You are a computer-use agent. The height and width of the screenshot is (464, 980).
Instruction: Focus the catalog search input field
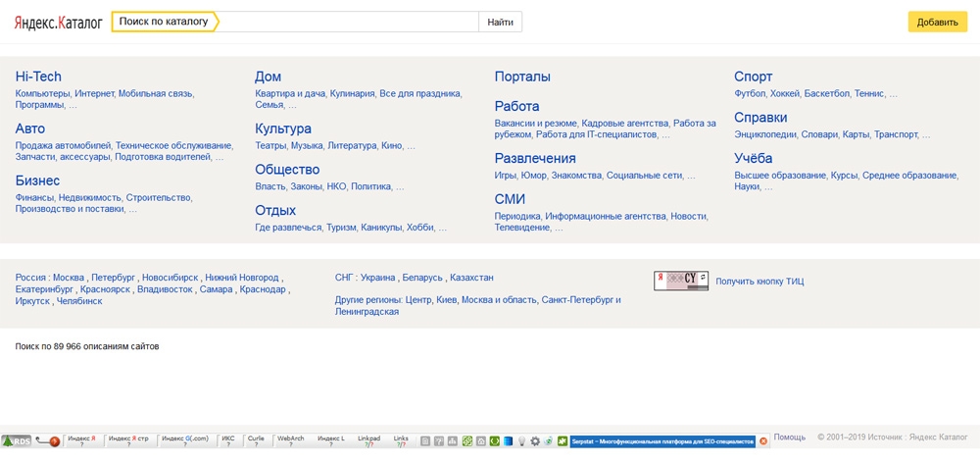350,22
